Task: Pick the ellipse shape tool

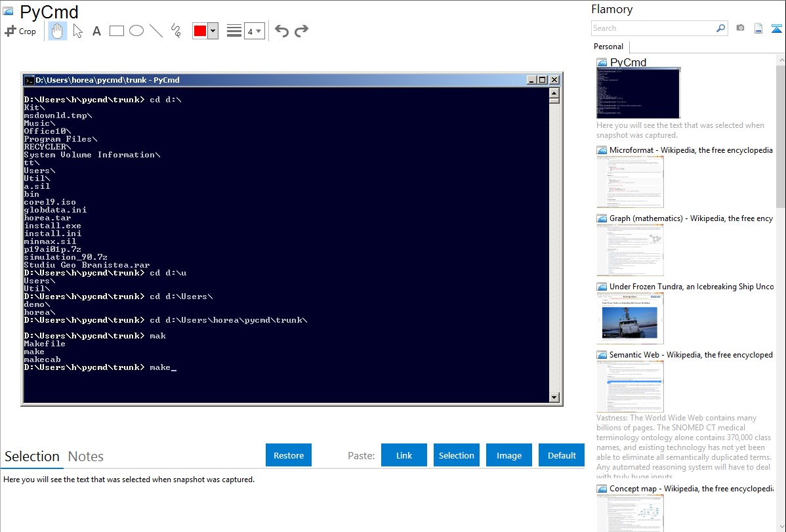Action: [136, 31]
